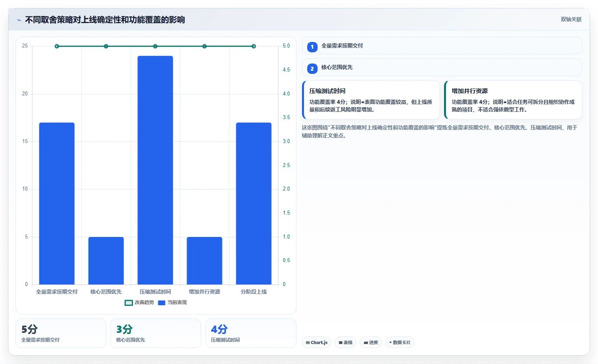Toggle the 改善趋势 legend entry

coord(139,302)
